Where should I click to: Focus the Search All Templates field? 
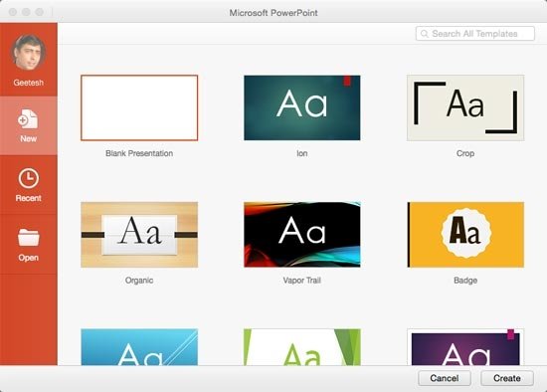click(x=475, y=34)
